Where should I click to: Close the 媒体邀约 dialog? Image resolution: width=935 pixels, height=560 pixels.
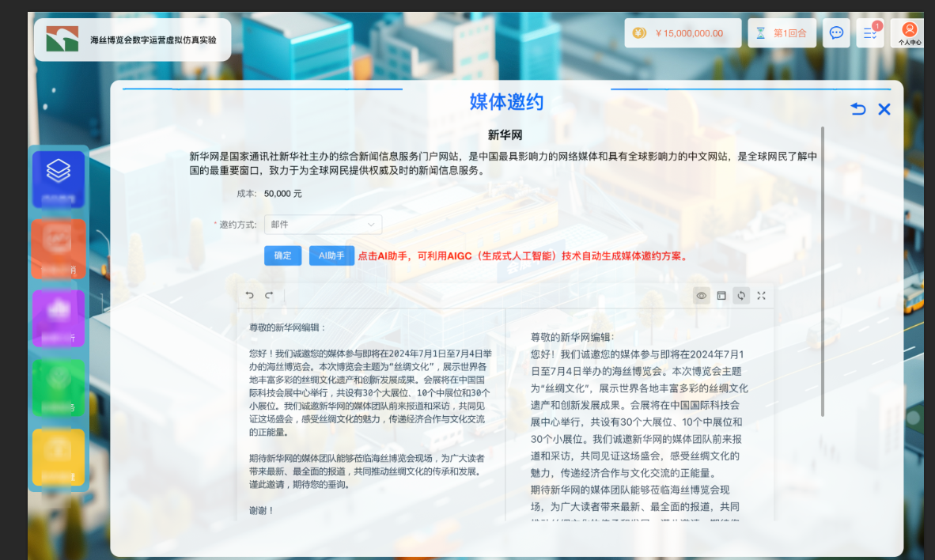884,109
